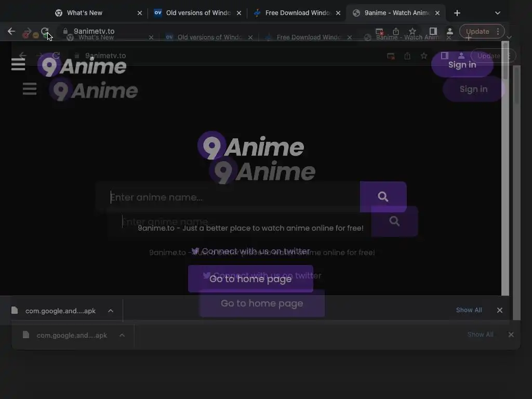Go back with the browser back arrow
Image resolution: width=532 pixels, height=399 pixels.
click(11, 31)
